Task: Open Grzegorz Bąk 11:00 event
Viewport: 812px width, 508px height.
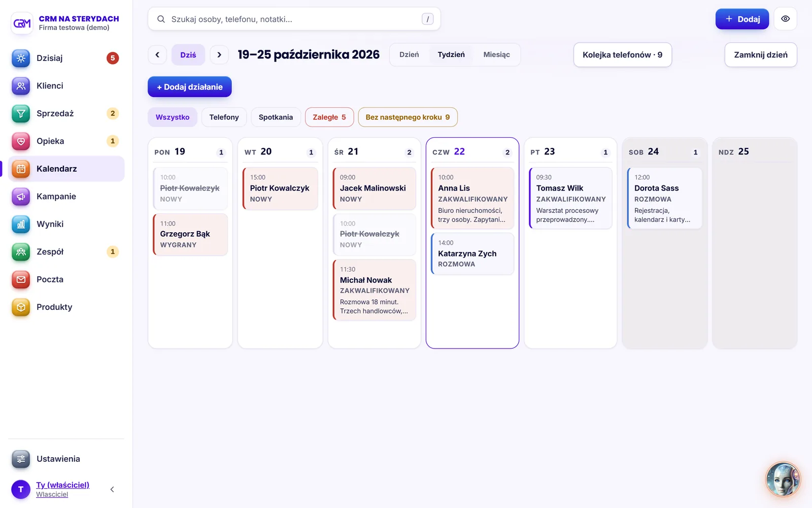Action: point(190,235)
